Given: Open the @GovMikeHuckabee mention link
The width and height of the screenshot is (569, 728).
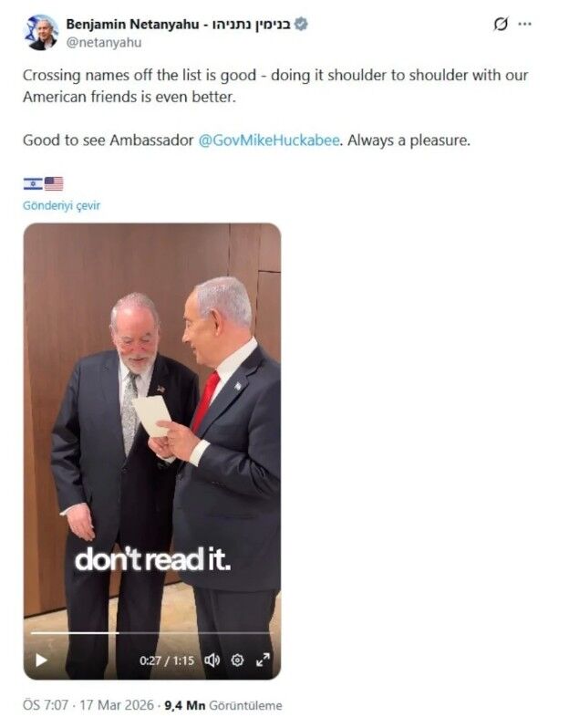Looking at the screenshot, I should tap(269, 140).
